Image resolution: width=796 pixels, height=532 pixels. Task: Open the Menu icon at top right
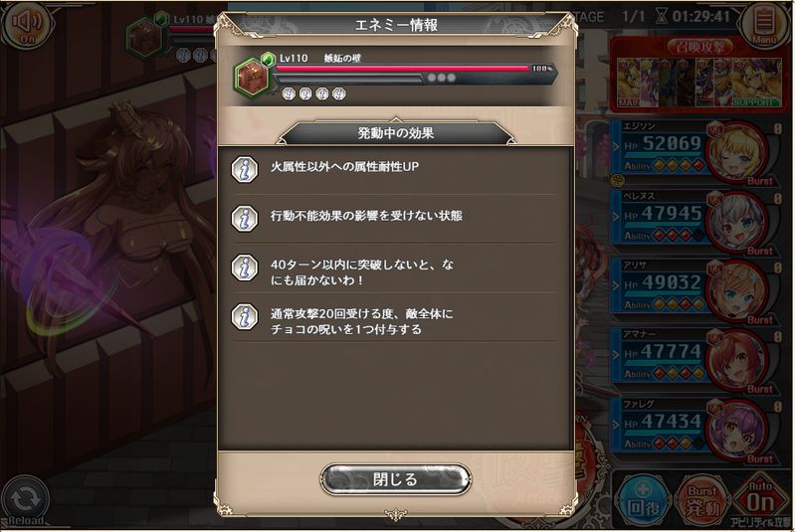764,24
